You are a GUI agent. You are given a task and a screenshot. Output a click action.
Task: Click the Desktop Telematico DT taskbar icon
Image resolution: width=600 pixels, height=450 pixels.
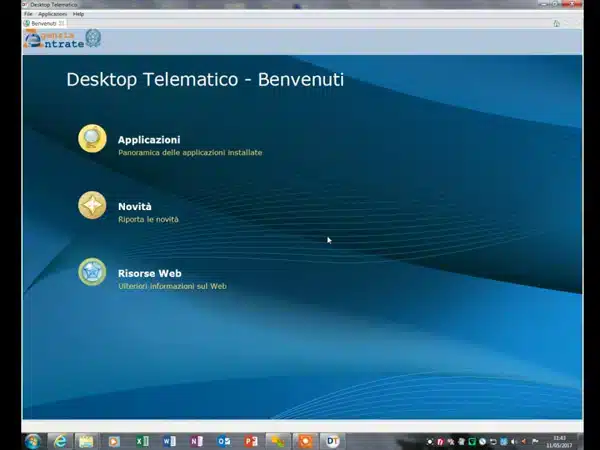[333, 441]
